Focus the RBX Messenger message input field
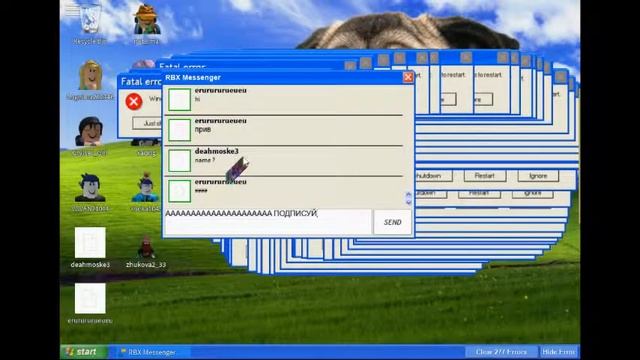640x360 pixels. (x=268, y=222)
